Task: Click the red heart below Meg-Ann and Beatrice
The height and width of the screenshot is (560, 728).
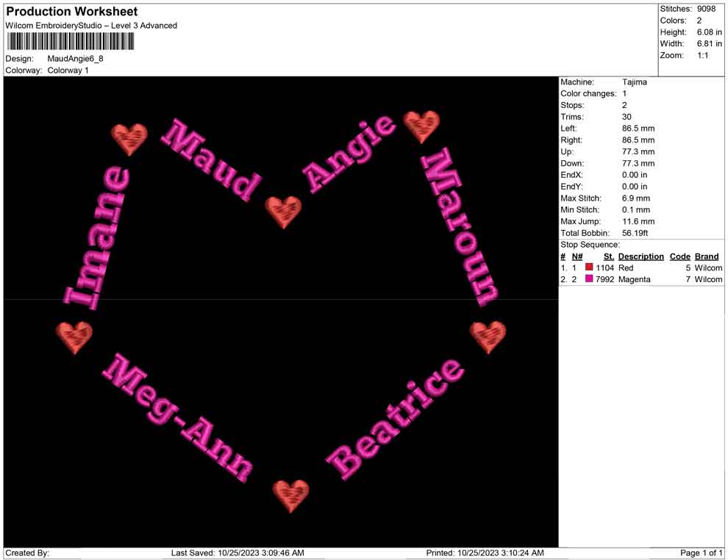Action: click(x=290, y=495)
